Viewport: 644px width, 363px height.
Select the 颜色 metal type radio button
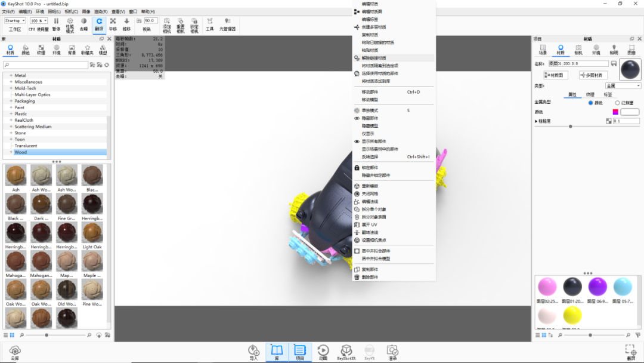(x=590, y=103)
